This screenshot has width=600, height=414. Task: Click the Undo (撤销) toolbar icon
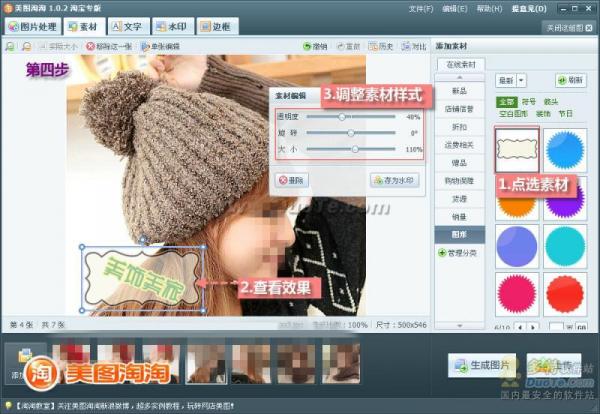tap(314, 46)
